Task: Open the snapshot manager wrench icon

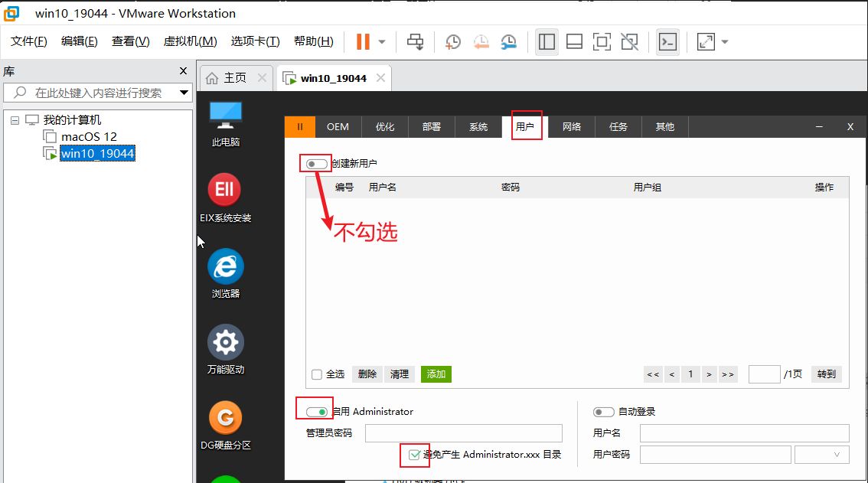Action: (x=508, y=41)
